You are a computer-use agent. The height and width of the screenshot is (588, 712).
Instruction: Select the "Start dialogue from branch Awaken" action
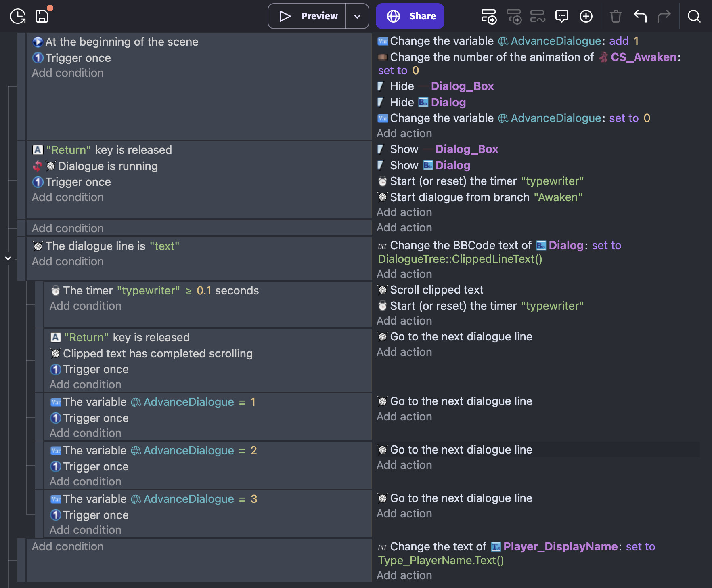point(486,197)
